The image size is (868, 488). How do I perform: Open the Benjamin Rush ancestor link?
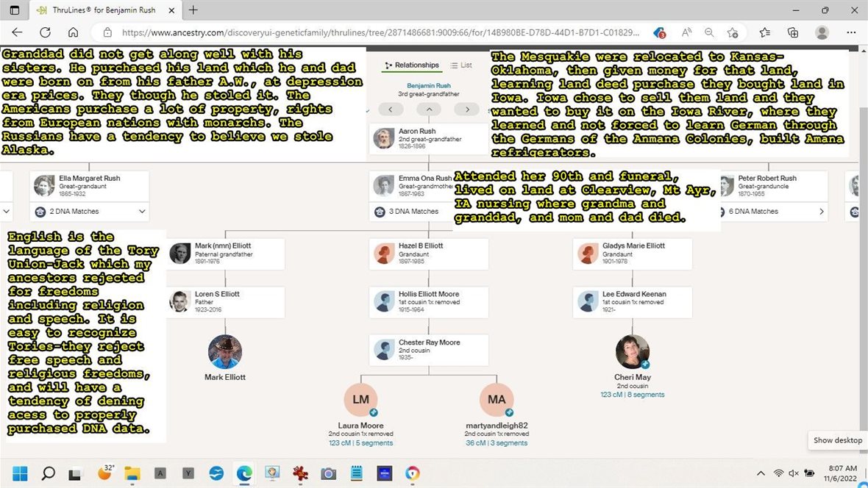coord(428,86)
